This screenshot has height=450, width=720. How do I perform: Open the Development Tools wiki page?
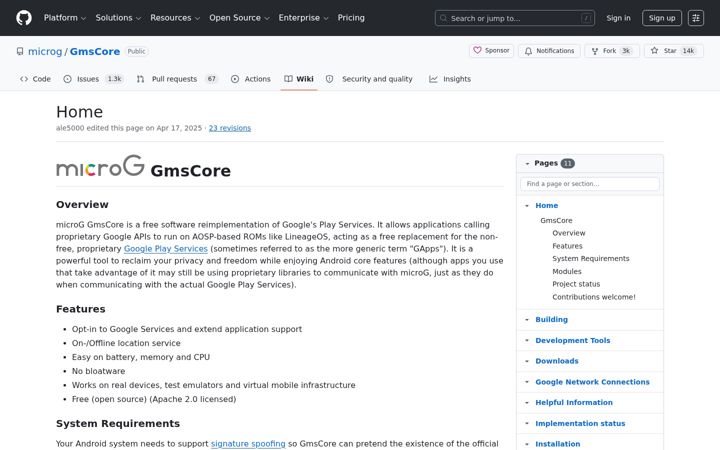click(573, 341)
